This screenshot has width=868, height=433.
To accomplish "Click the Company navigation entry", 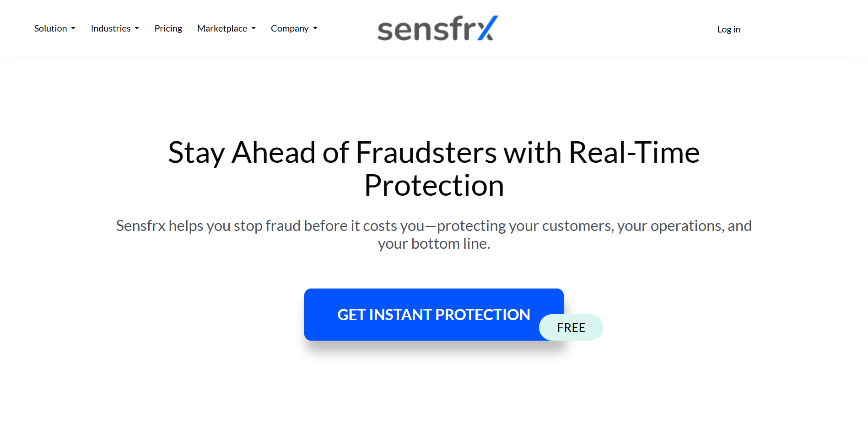I will click(x=289, y=28).
